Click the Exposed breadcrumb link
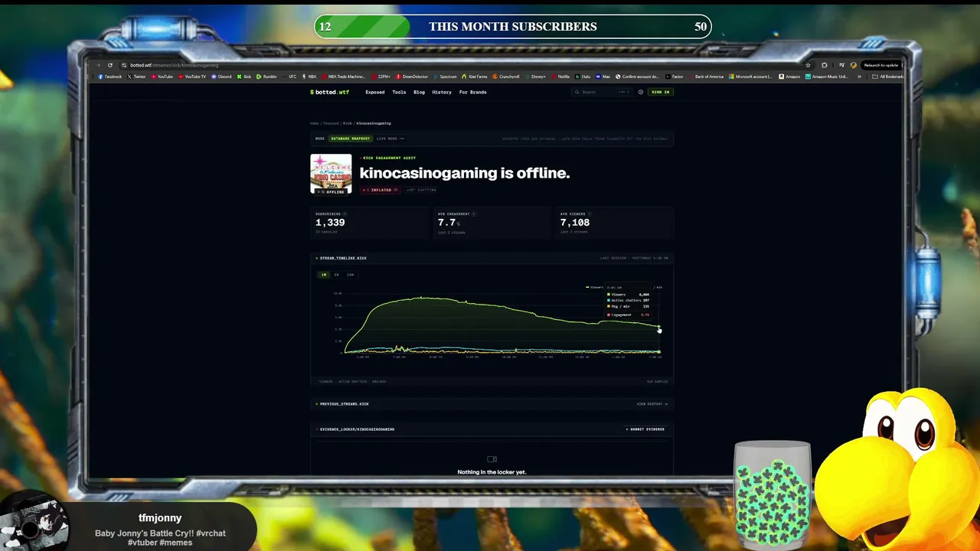 coord(331,123)
